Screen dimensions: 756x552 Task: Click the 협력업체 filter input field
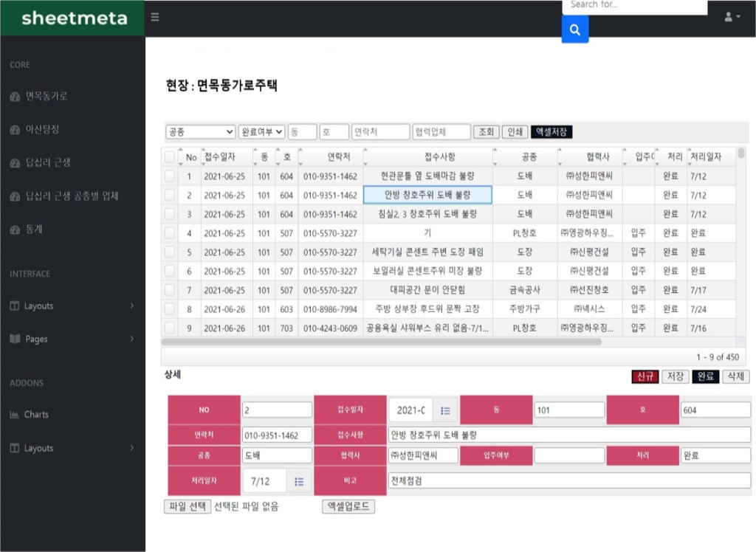tap(441, 131)
